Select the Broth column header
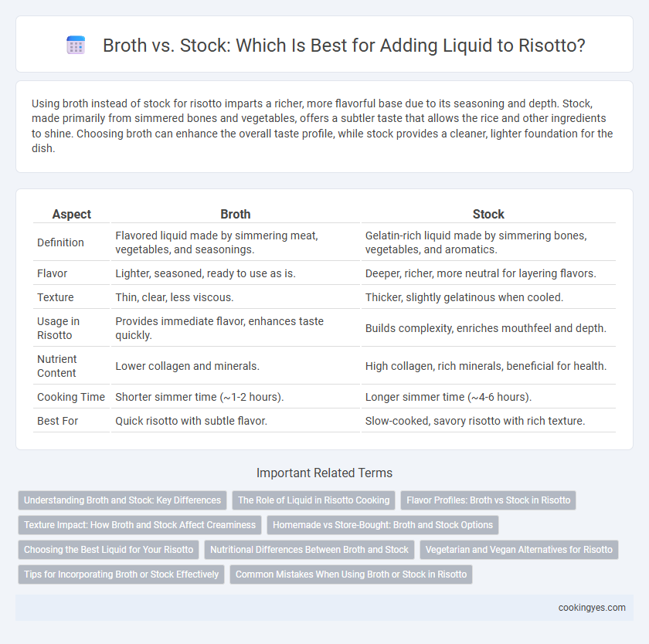 pos(236,214)
